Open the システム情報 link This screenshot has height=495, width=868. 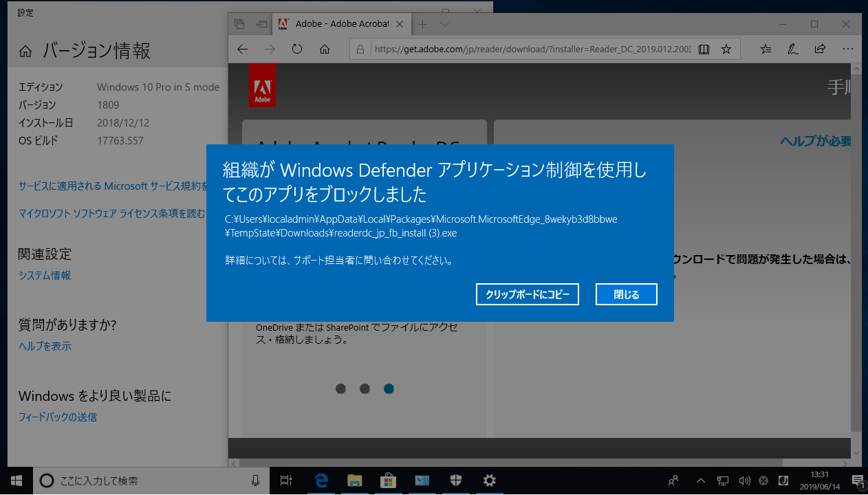pos(43,275)
